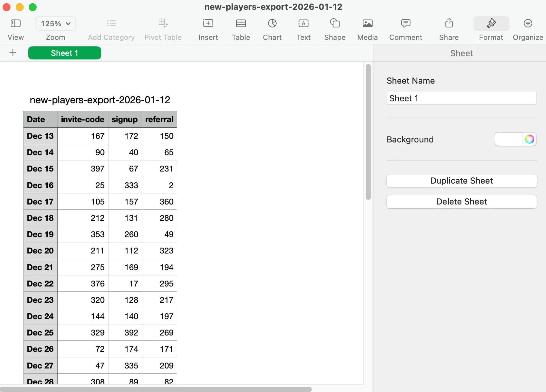Insert a Shape
This screenshot has height=392, width=546.
[x=335, y=23]
